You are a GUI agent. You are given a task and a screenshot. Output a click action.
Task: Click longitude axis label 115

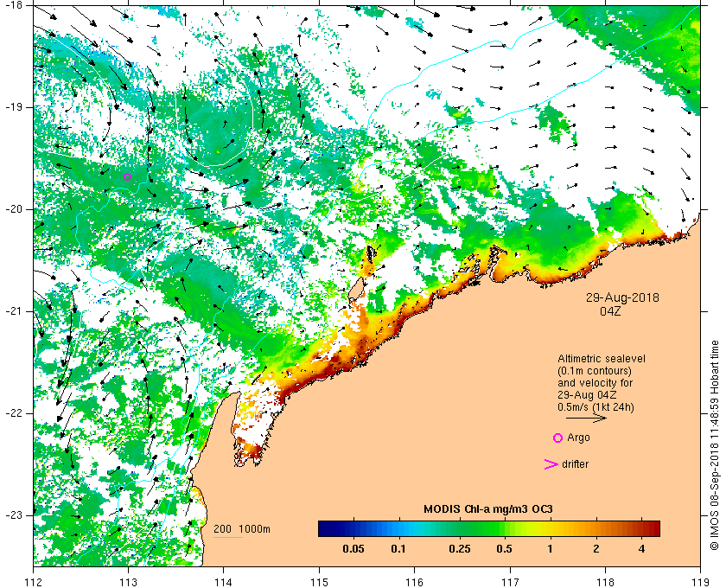point(319,582)
